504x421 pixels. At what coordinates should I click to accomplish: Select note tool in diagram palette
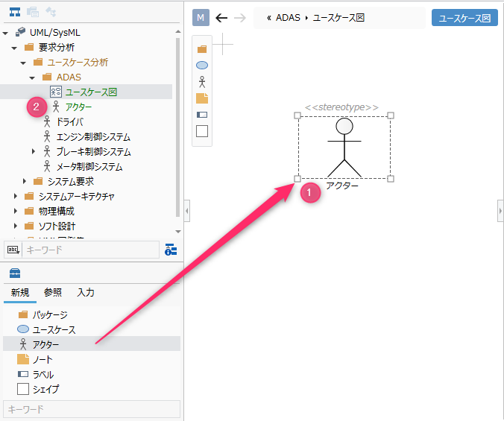point(202,98)
